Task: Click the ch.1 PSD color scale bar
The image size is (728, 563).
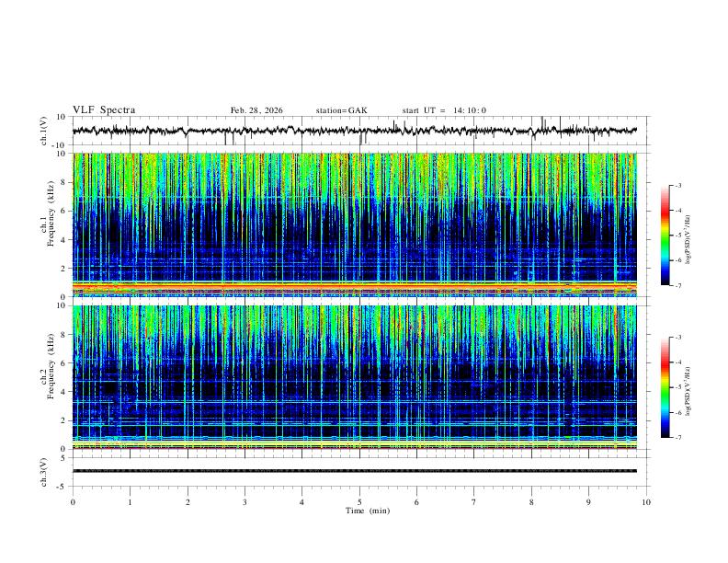Action: click(x=665, y=236)
